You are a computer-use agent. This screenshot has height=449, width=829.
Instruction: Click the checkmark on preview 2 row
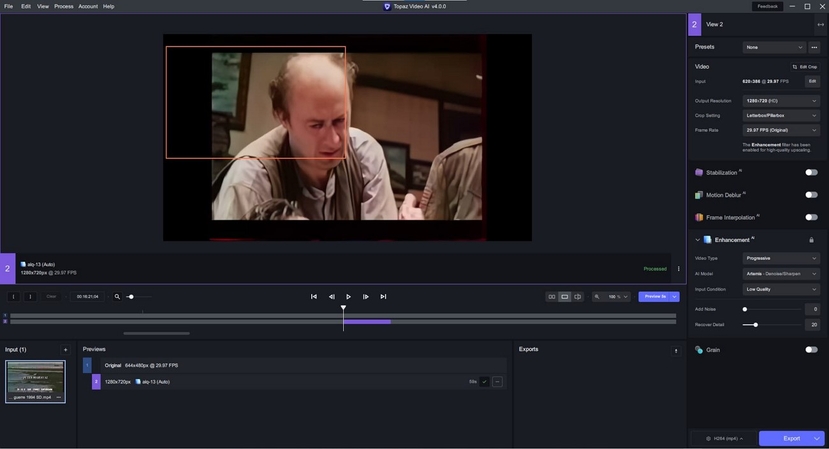tap(484, 382)
